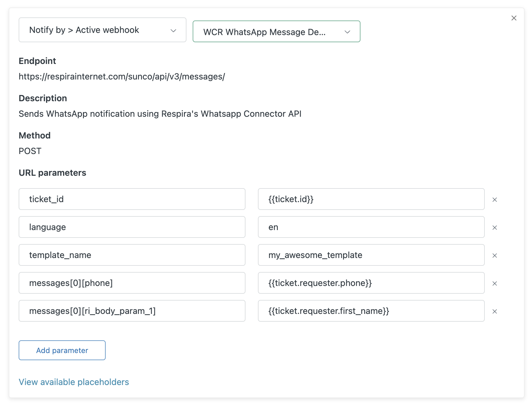Click the Add parameter button
This screenshot has width=532, height=408.
point(62,350)
